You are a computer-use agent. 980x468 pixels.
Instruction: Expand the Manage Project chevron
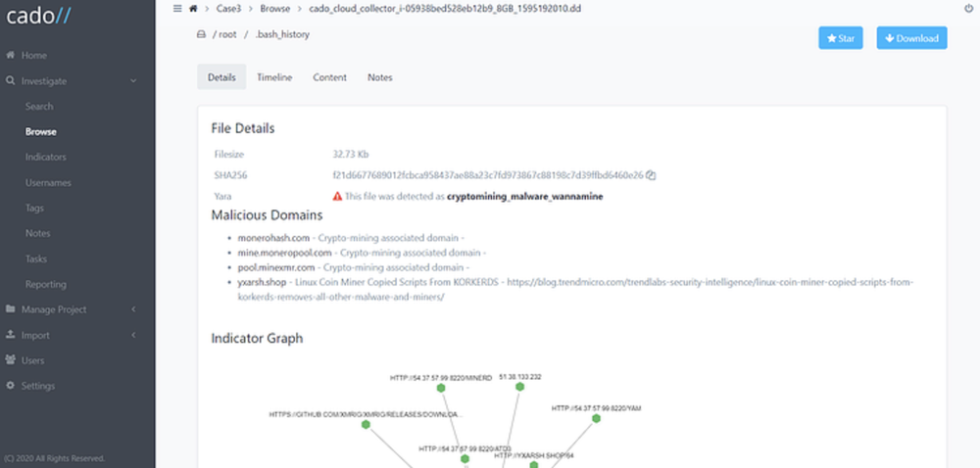133,309
